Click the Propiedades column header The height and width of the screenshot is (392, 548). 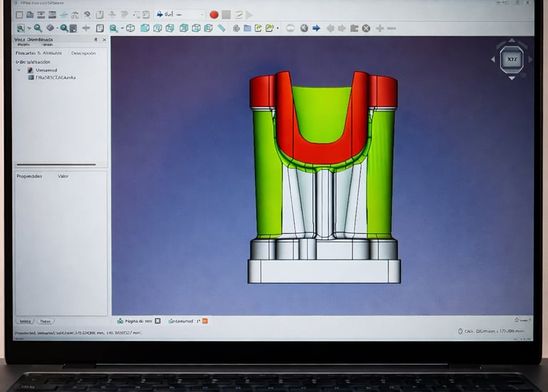coord(29,176)
